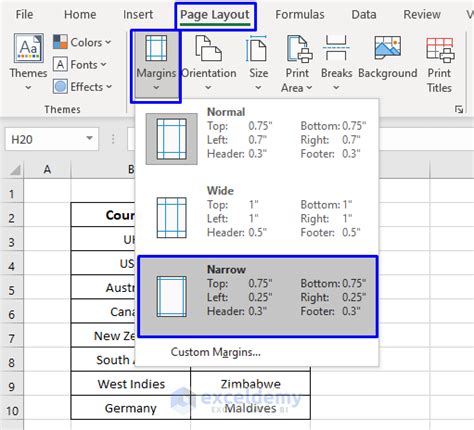Choose the Normal margins preset
This screenshot has height=430, width=474.
pyautogui.click(x=257, y=138)
